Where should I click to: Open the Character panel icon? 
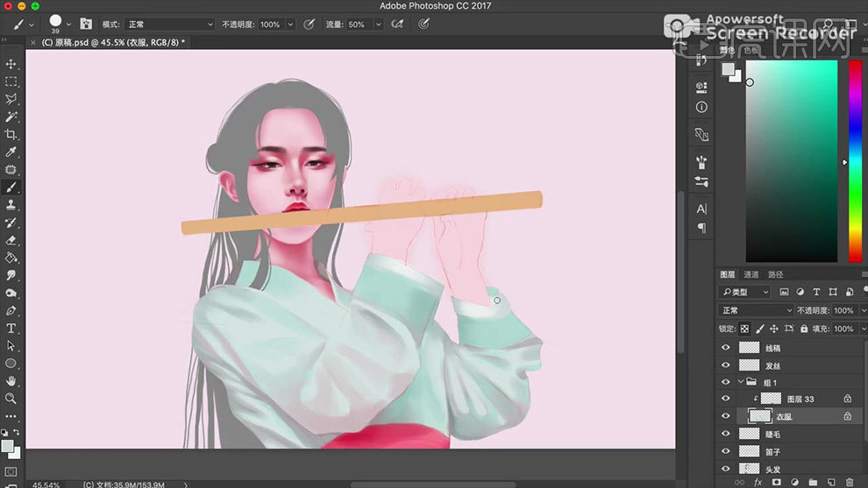[701, 209]
